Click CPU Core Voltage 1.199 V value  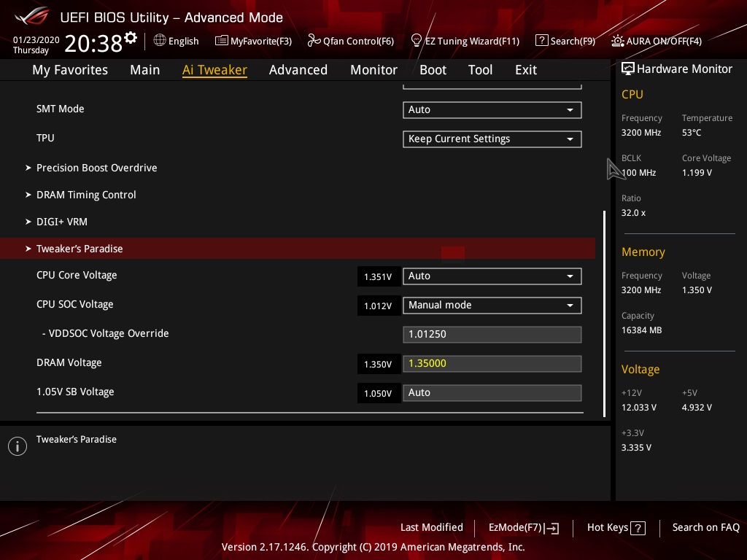(697, 173)
